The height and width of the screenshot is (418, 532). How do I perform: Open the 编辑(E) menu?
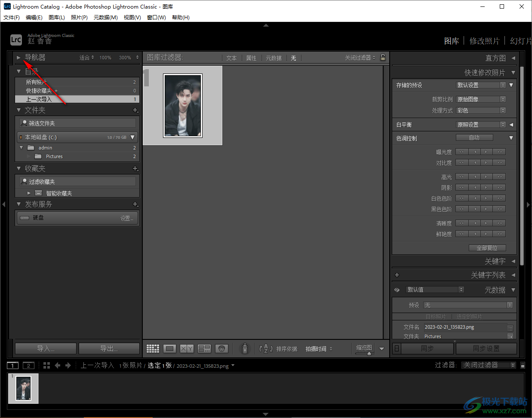click(34, 18)
